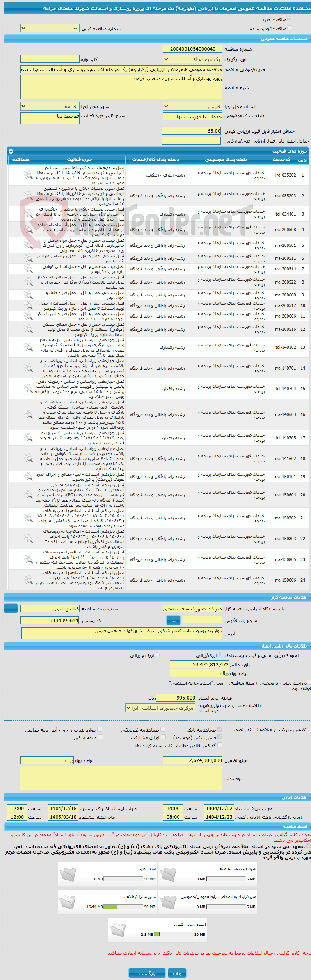Image resolution: width=311 pixels, height=980 pixels.
Task: Open view icon for row rra-200608
Action: [28, 295]
